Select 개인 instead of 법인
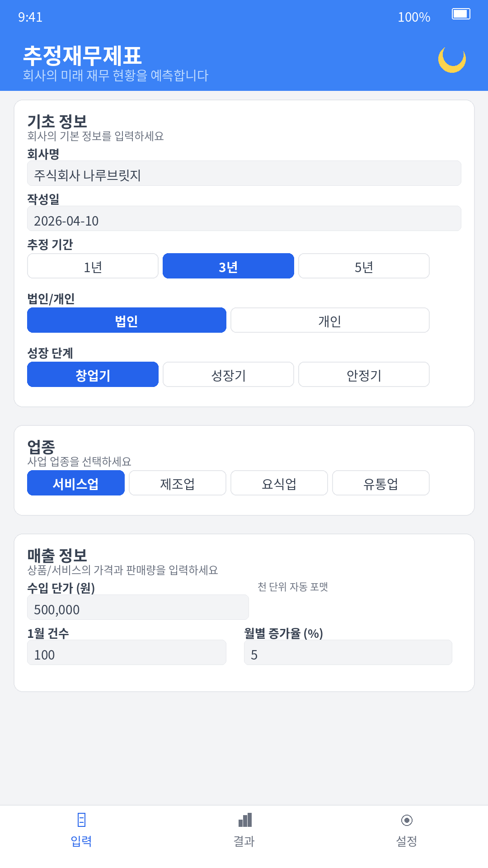 329,320
